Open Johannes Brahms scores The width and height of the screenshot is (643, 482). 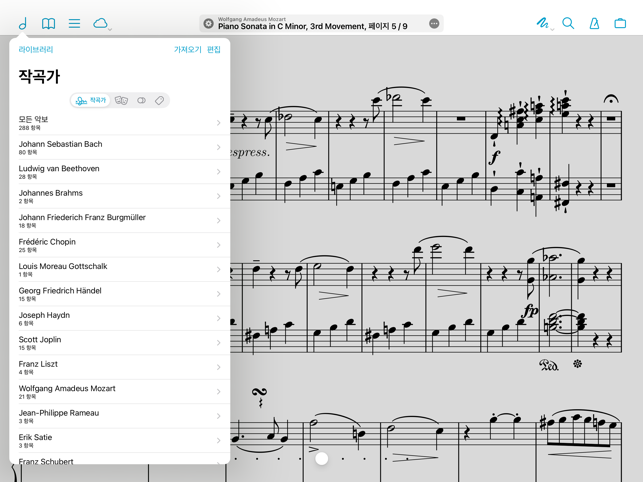[x=119, y=196]
